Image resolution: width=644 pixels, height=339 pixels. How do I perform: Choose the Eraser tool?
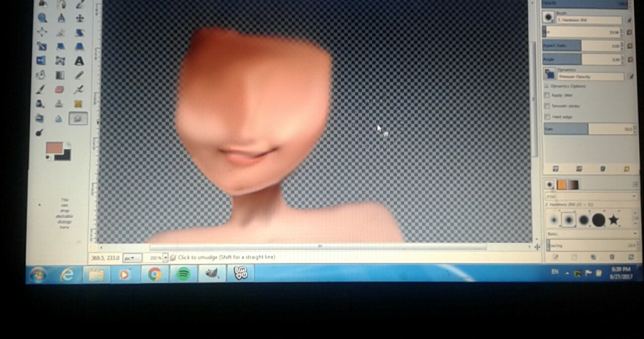(60, 90)
